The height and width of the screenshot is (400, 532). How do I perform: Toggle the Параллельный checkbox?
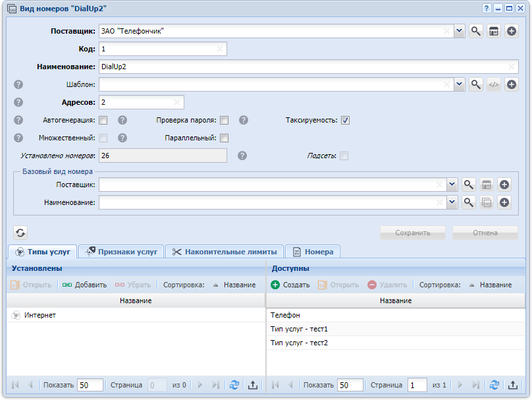click(225, 138)
